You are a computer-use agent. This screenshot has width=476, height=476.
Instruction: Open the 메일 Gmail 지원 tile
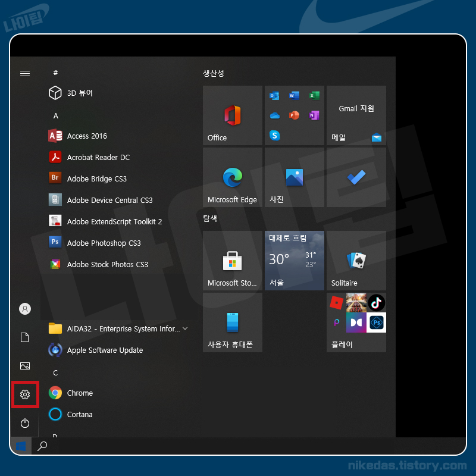coord(356,115)
